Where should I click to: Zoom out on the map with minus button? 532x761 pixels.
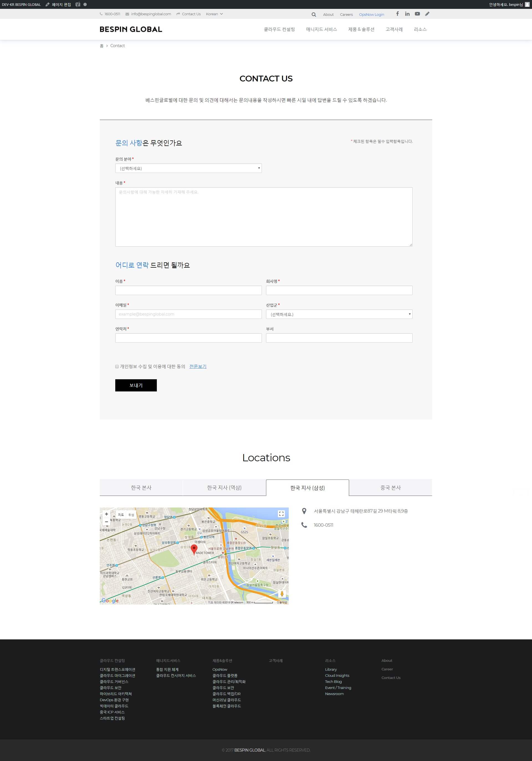106,522
